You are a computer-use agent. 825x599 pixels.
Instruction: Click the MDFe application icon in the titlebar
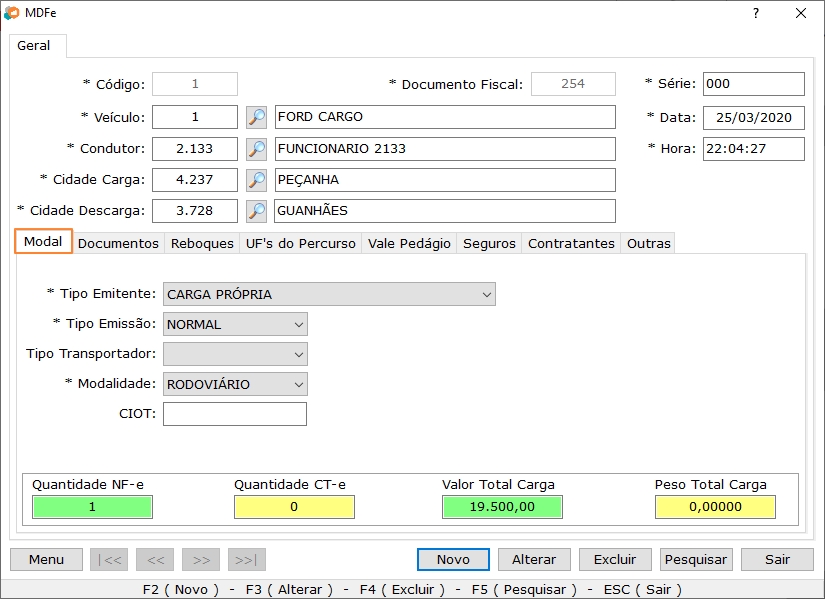click(14, 13)
